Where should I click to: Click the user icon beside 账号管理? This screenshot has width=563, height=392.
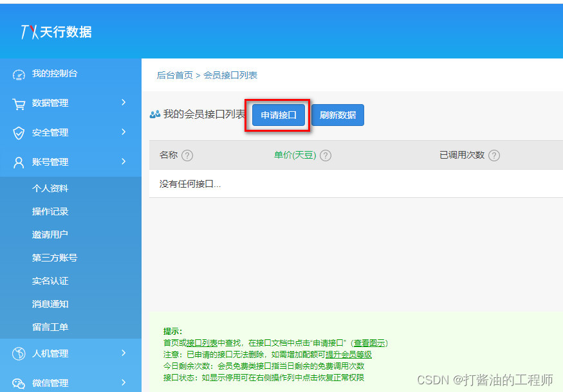(19, 163)
